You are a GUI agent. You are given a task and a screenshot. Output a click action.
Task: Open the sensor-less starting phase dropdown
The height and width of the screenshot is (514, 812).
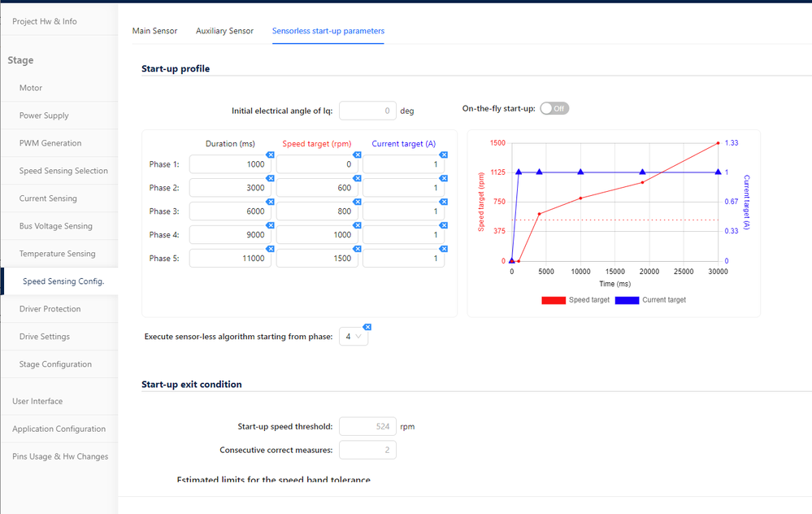354,336
